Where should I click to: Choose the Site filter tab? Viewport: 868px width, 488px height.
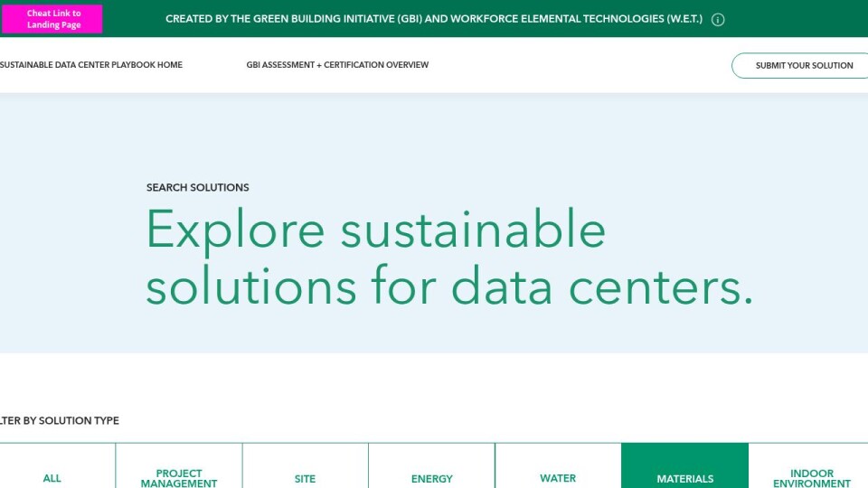click(x=306, y=478)
